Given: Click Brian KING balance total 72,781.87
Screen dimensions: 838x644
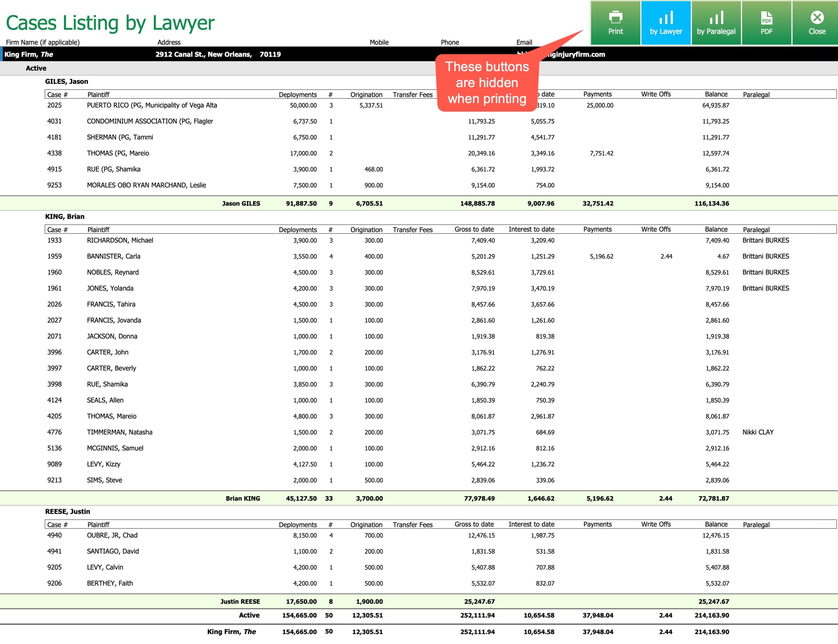Looking at the screenshot, I should coord(714,498).
